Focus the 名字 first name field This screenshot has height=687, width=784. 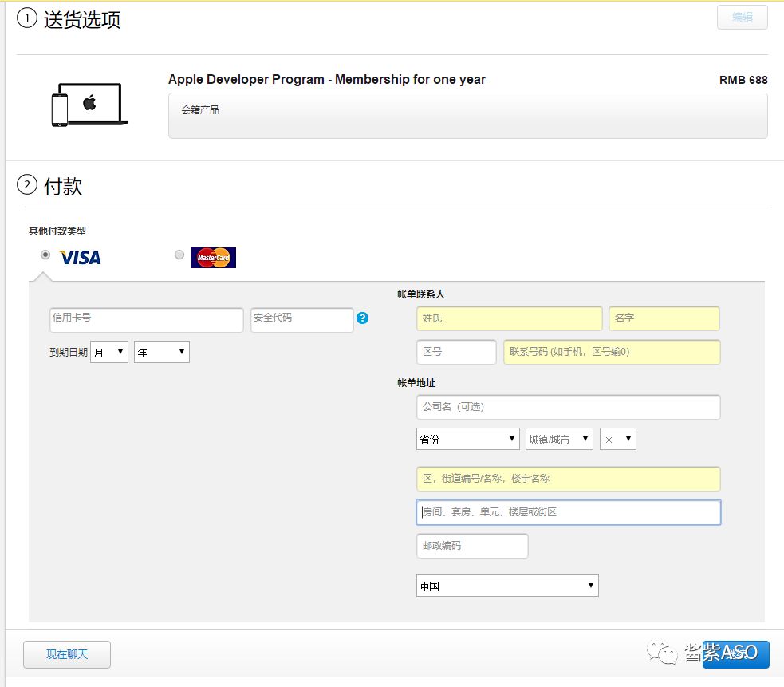664,318
